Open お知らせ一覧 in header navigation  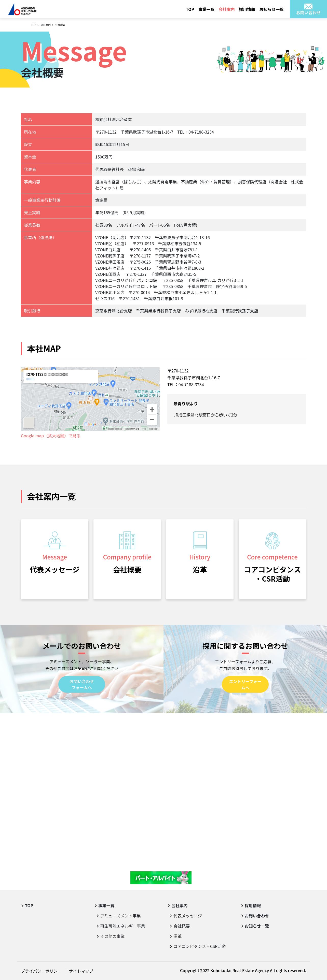click(x=271, y=9)
